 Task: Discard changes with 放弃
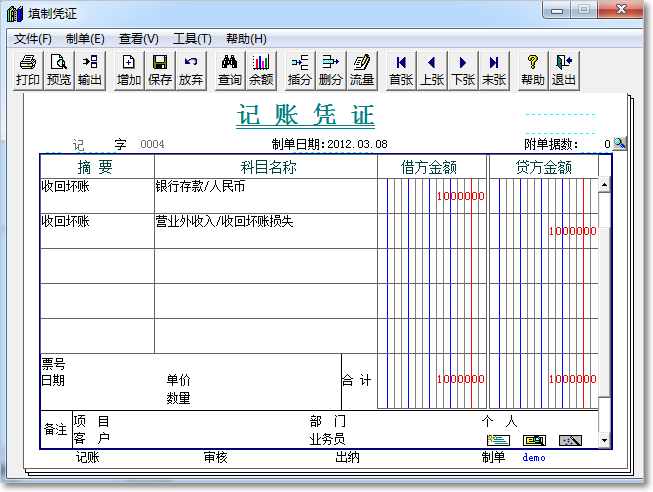click(191, 70)
